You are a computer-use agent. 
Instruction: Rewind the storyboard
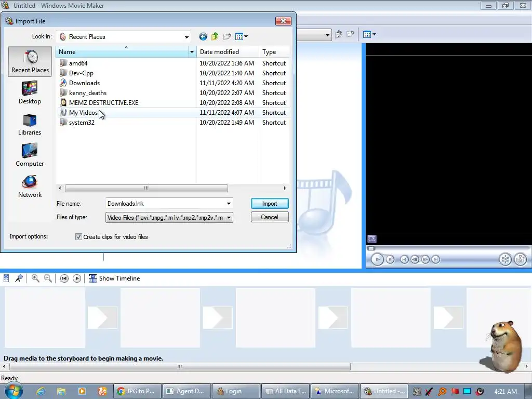(64, 278)
